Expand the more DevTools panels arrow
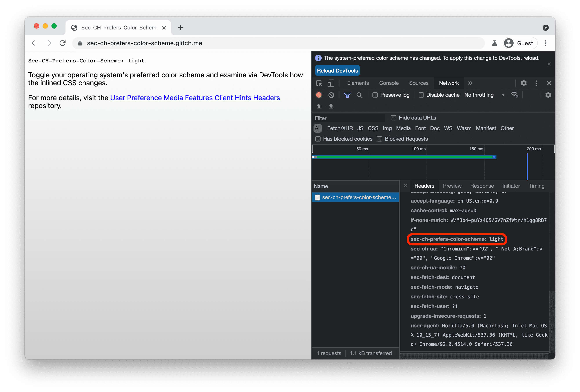The image size is (580, 392). point(470,83)
